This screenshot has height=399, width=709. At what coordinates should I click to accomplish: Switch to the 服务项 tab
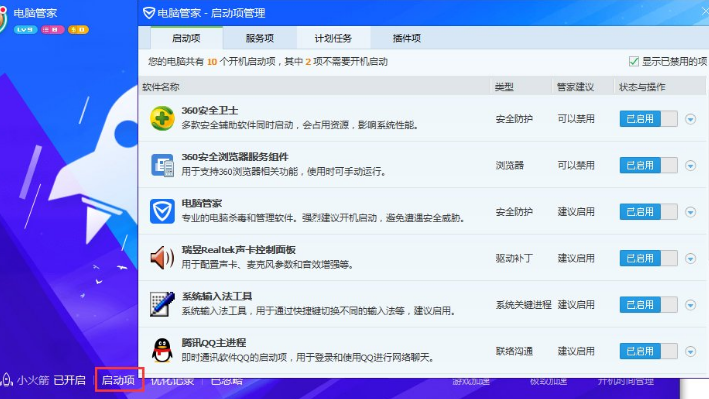(x=260, y=38)
